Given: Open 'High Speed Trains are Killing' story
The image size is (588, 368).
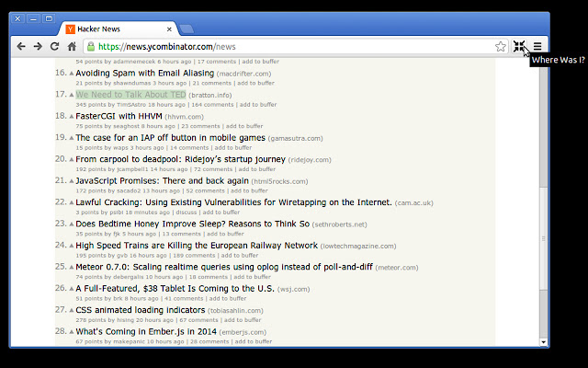Looking at the screenshot, I should [197, 246].
